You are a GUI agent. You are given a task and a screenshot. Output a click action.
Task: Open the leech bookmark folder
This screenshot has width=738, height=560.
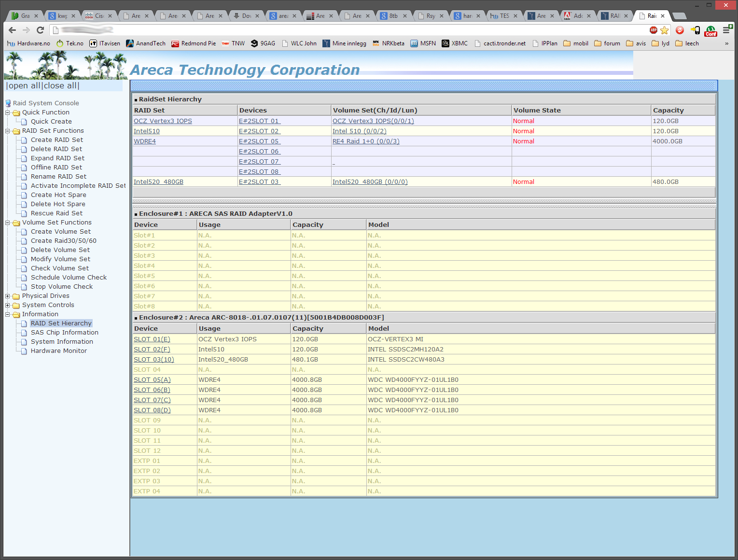tap(687, 43)
